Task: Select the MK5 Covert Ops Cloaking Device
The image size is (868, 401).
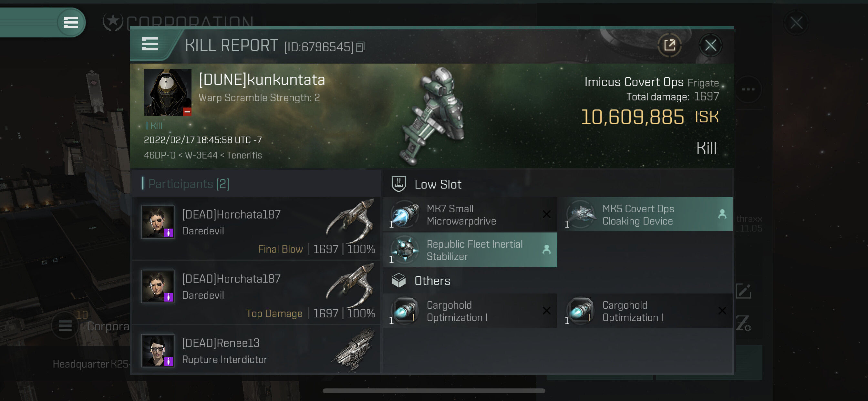Action: (645, 215)
